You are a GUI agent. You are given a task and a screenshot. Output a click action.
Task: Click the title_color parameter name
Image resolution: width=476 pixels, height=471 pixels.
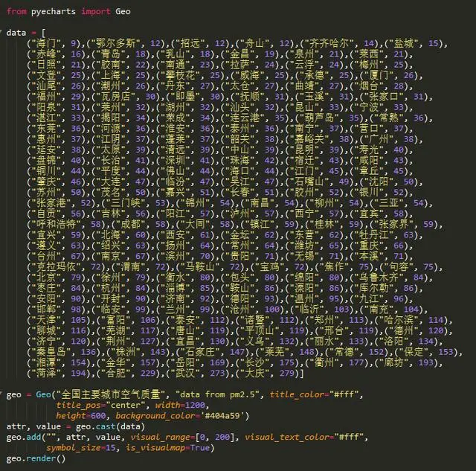pos(296,394)
